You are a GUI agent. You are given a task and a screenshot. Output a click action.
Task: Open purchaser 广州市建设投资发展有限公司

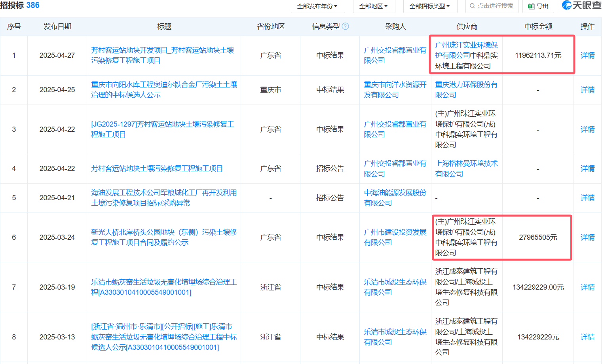click(x=395, y=237)
